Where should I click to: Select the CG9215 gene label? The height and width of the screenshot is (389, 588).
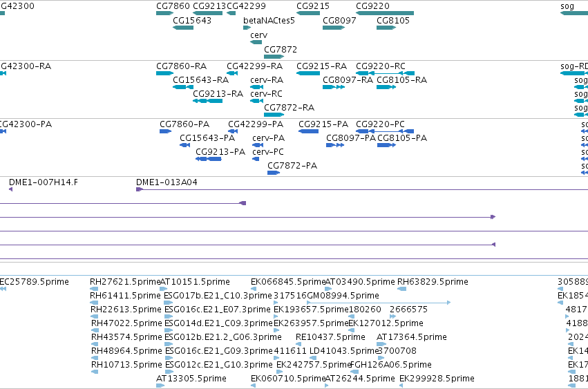313,6
